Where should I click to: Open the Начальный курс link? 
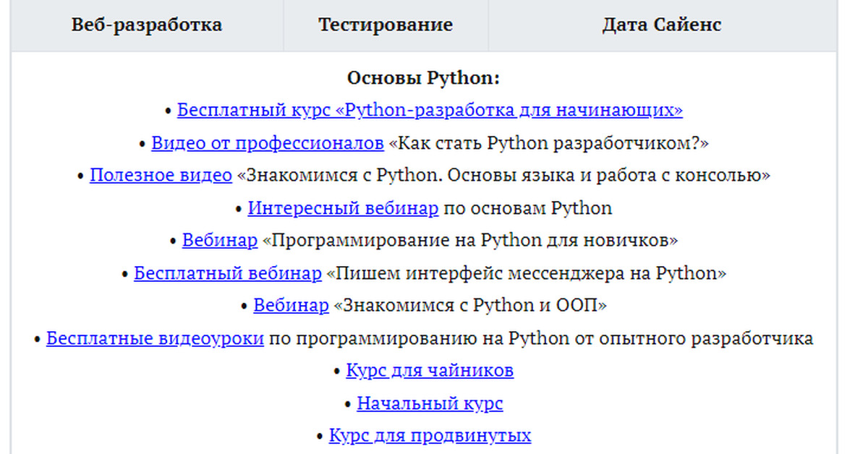[x=430, y=403]
